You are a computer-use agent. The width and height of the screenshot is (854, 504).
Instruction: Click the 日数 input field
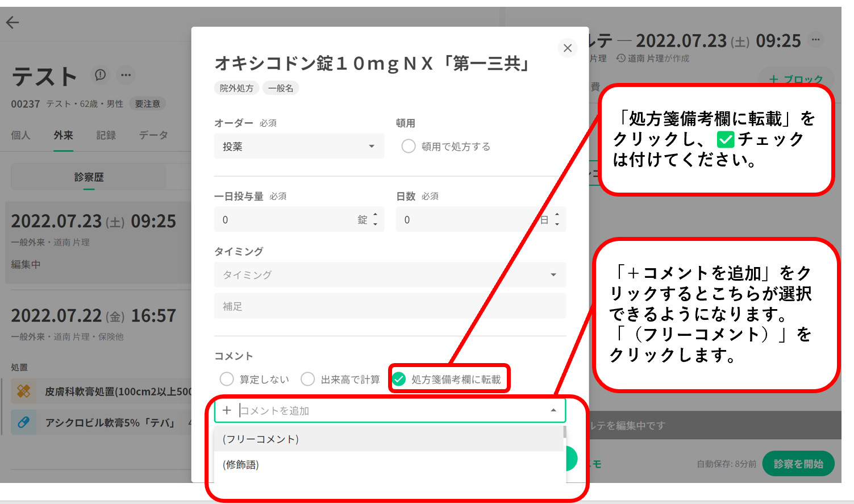pyautogui.click(x=481, y=219)
